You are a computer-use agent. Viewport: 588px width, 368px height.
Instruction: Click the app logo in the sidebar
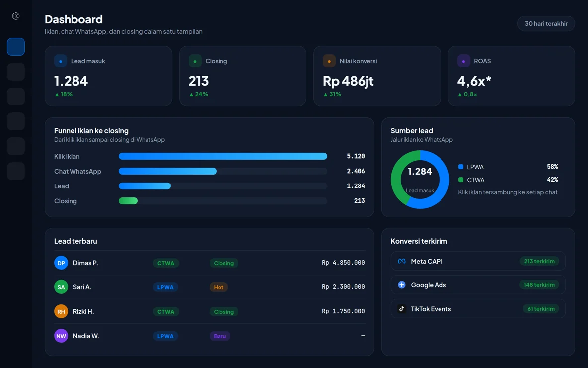point(16,16)
